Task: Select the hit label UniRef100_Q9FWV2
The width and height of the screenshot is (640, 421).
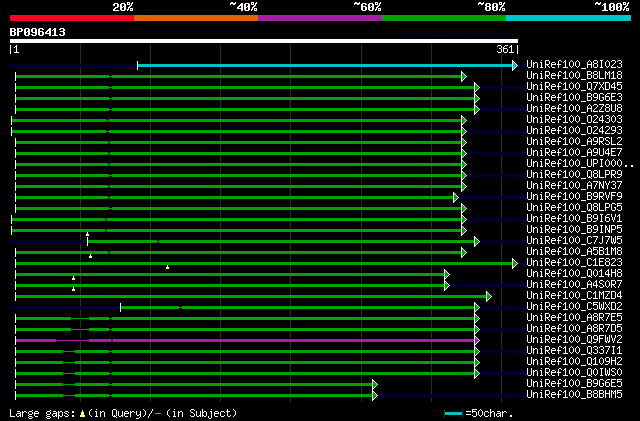Action: coord(574,340)
